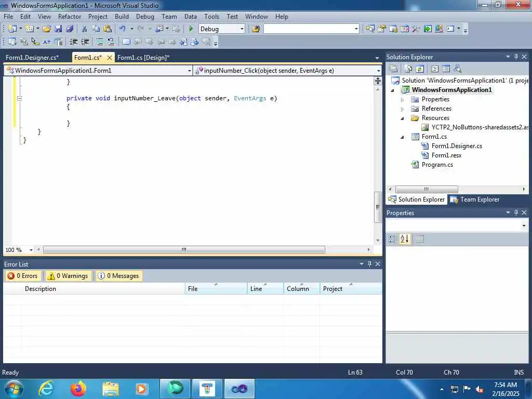Click the Paste clipboard icon
Image resolution: width=532 pixels, height=399 pixels.
click(x=108, y=29)
